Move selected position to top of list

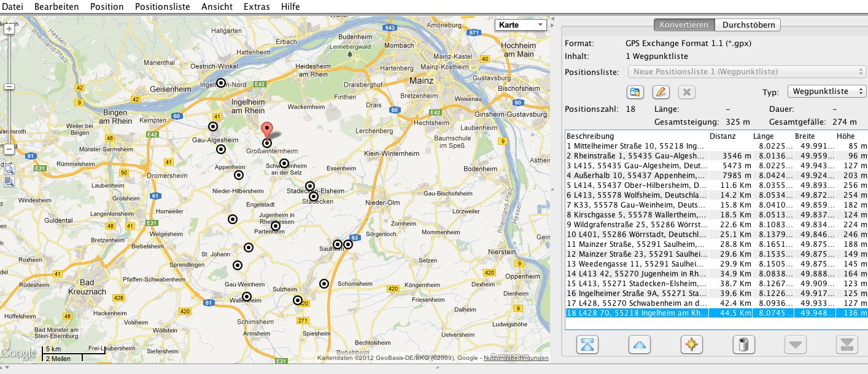coord(588,345)
